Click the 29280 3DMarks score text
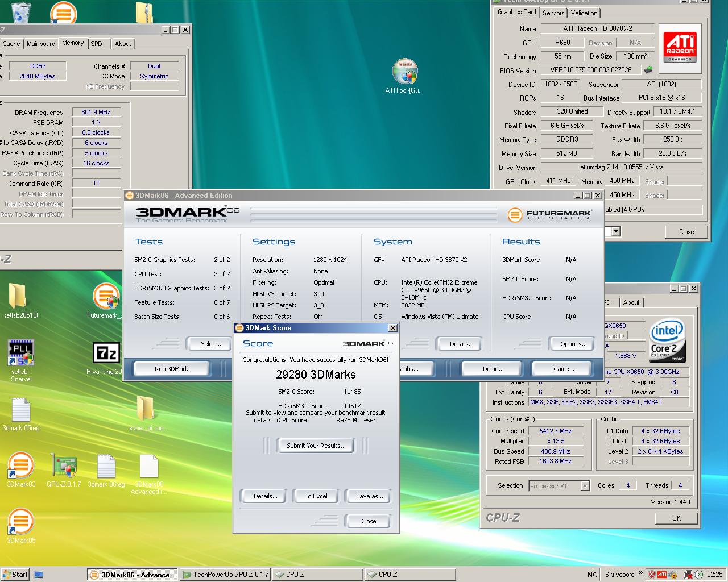 [316, 375]
